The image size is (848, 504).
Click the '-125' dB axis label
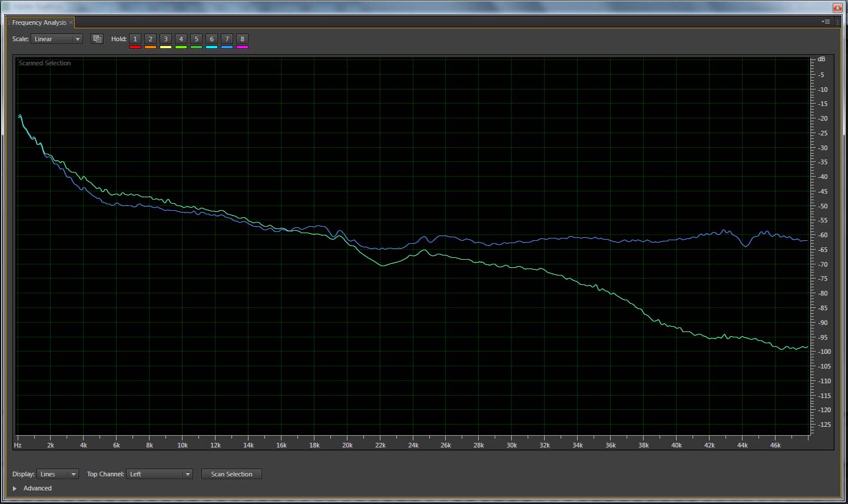[824, 425]
